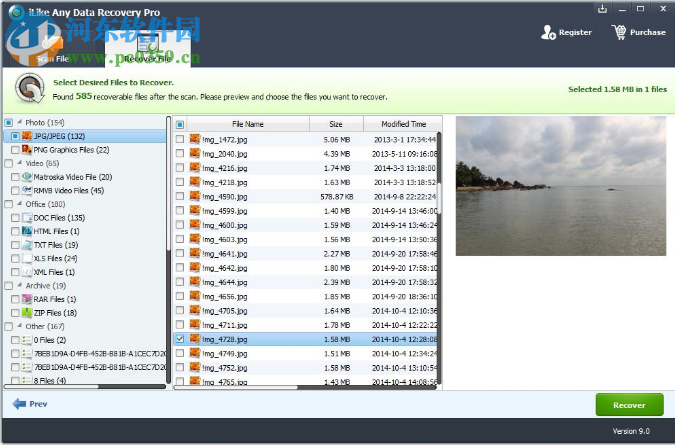Image resolution: width=675 pixels, height=445 pixels.
Task: Click the 8 Files list icon
Action: pos(27,380)
